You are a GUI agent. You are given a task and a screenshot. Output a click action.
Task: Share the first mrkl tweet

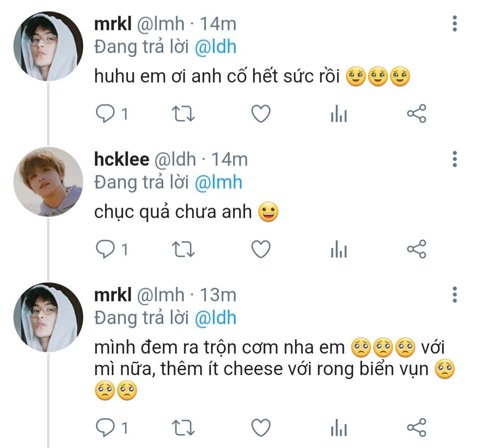pyautogui.click(x=416, y=114)
